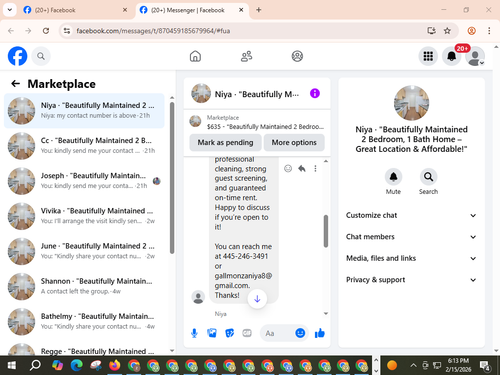
Task: Expand the Chat members section
Action: (411, 237)
